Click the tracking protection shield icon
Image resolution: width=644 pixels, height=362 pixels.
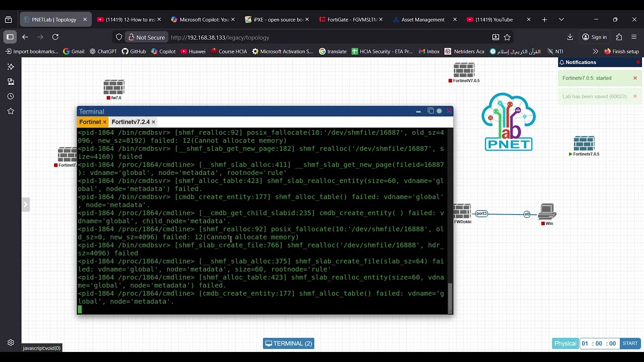119,37
